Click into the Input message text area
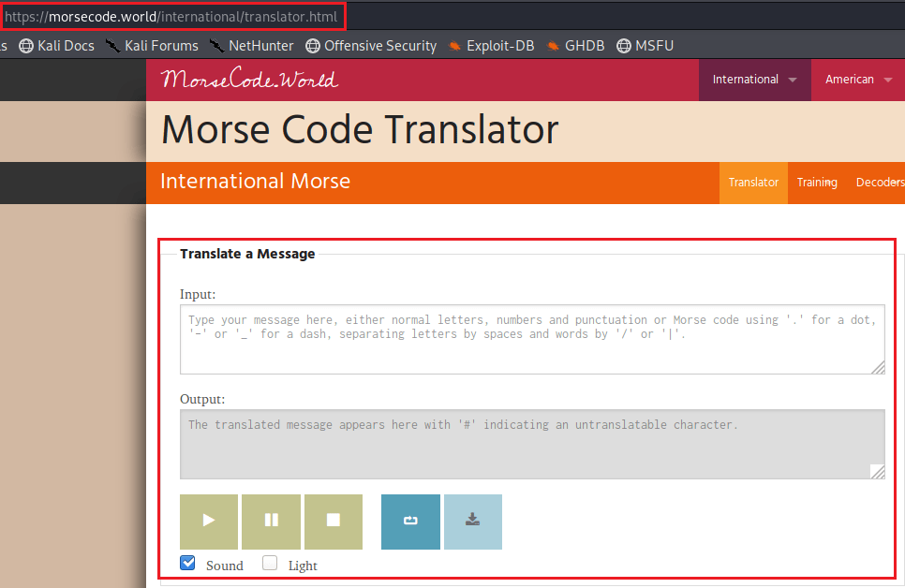This screenshot has width=905, height=588. [x=531, y=340]
